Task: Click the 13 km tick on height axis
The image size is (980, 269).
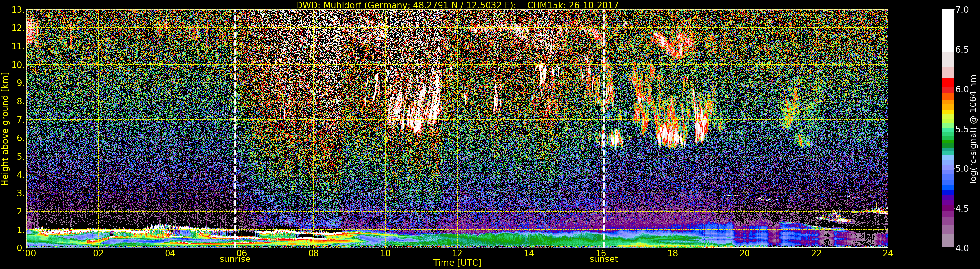Action: click(x=18, y=10)
